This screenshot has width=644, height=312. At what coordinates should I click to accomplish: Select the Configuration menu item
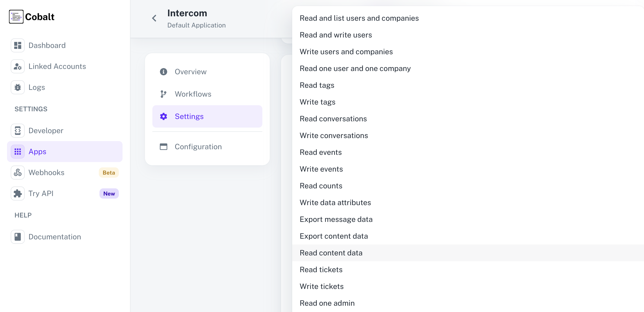tap(198, 147)
